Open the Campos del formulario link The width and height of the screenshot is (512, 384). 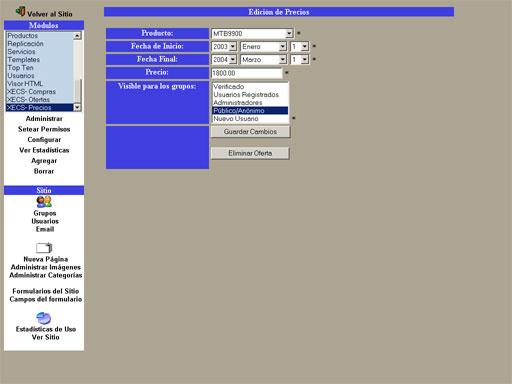click(46, 299)
